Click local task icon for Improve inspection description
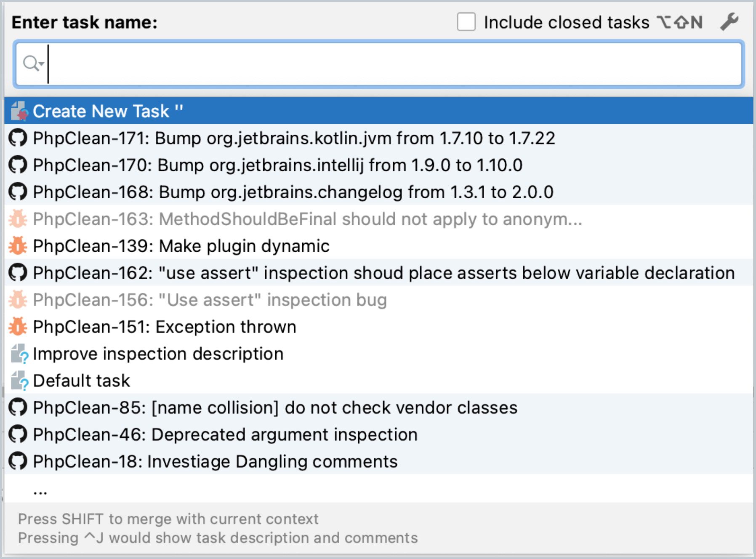 [x=19, y=354]
